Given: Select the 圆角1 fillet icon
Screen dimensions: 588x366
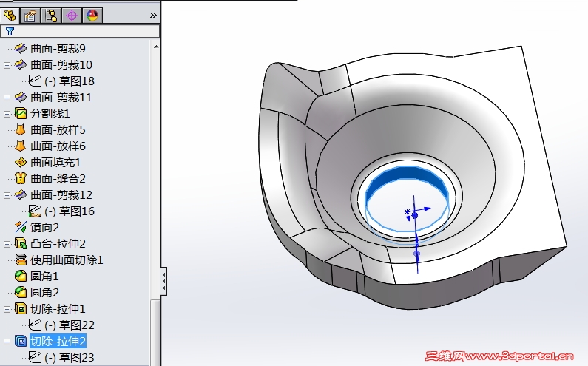Looking at the screenshot, I should (x=20, y=276).
